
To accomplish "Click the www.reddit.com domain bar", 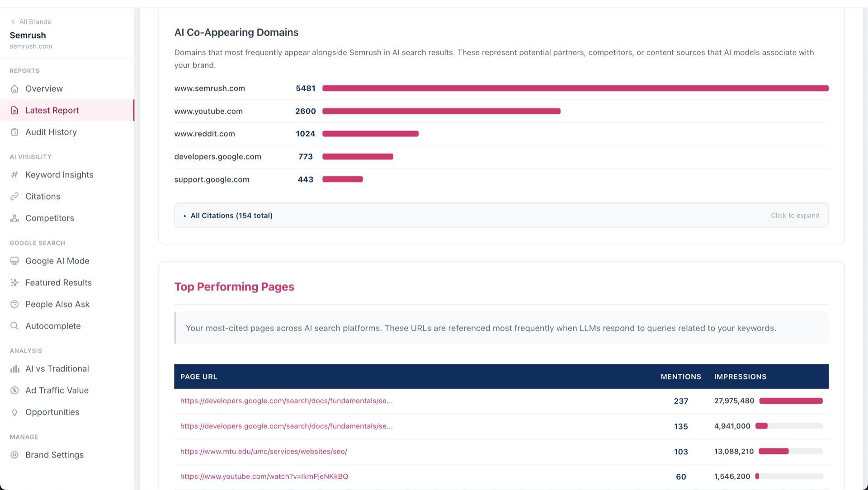I will click(x=370, y=134).
